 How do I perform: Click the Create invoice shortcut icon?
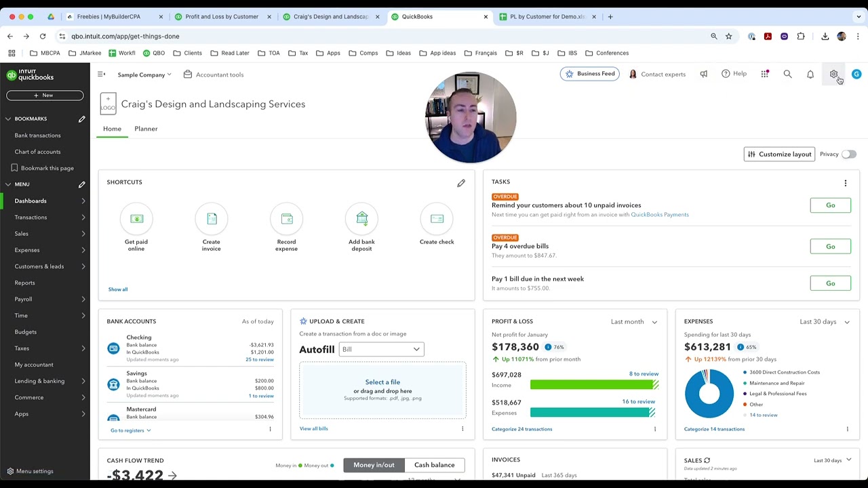212,219
